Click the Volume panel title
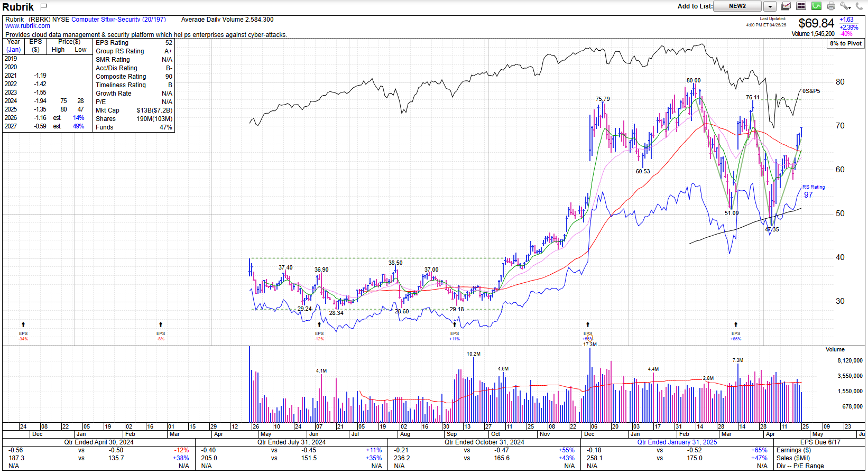 click(835, 349)
